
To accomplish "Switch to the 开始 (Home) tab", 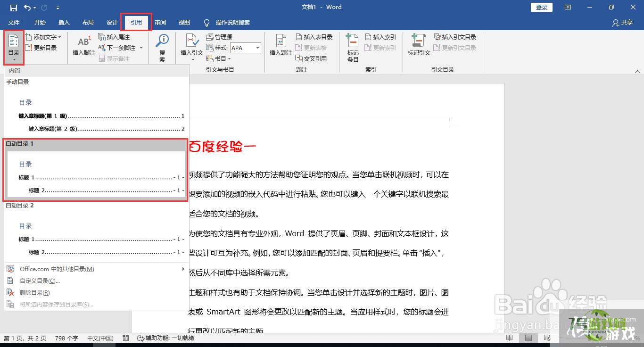I will 40,23.
